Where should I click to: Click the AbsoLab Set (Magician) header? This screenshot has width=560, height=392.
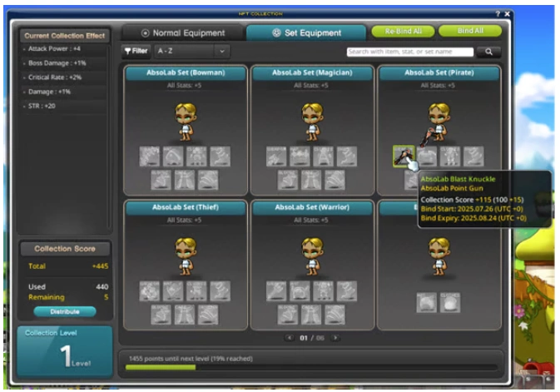312,73
